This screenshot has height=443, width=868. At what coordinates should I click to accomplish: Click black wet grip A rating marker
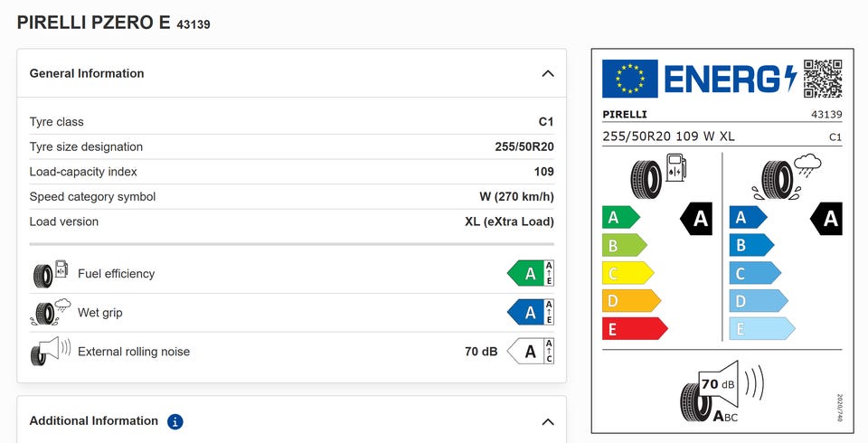click(826, 218)
